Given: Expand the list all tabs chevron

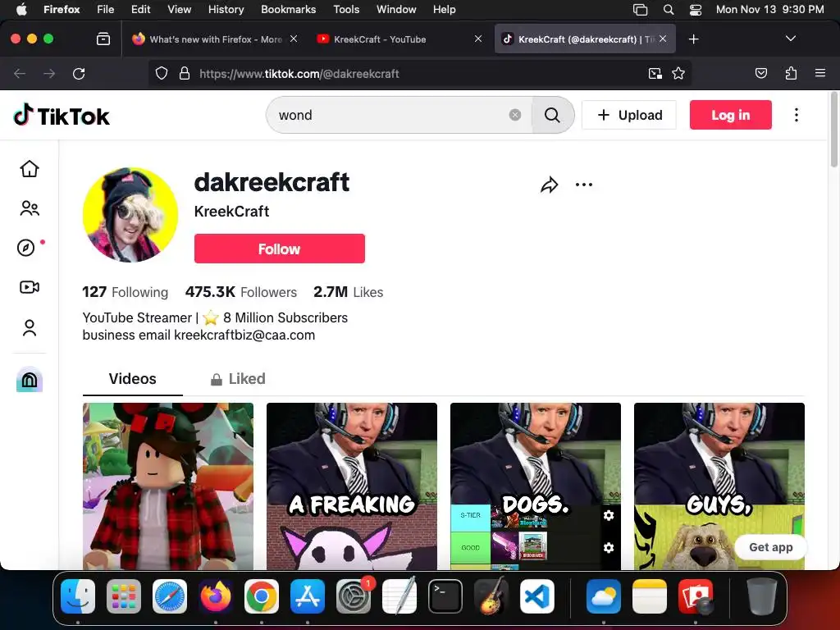Looking at the screenshot, I should pos(790,39).
